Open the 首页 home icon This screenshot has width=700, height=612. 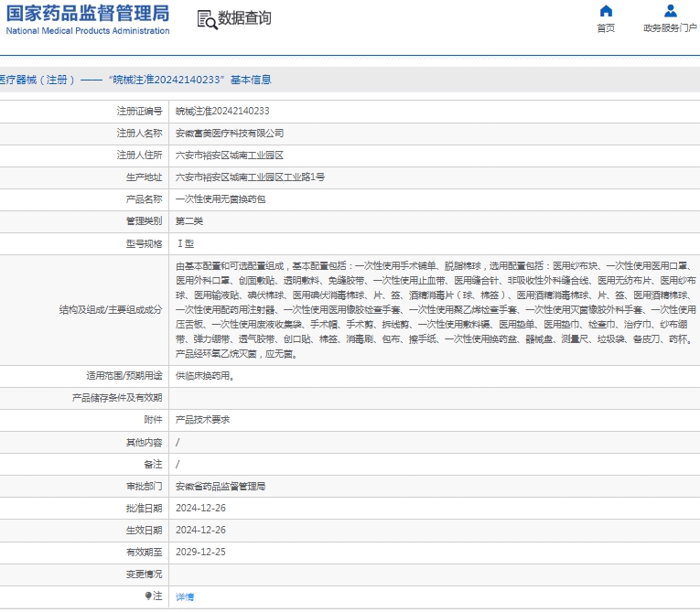(x=606, y=11)
